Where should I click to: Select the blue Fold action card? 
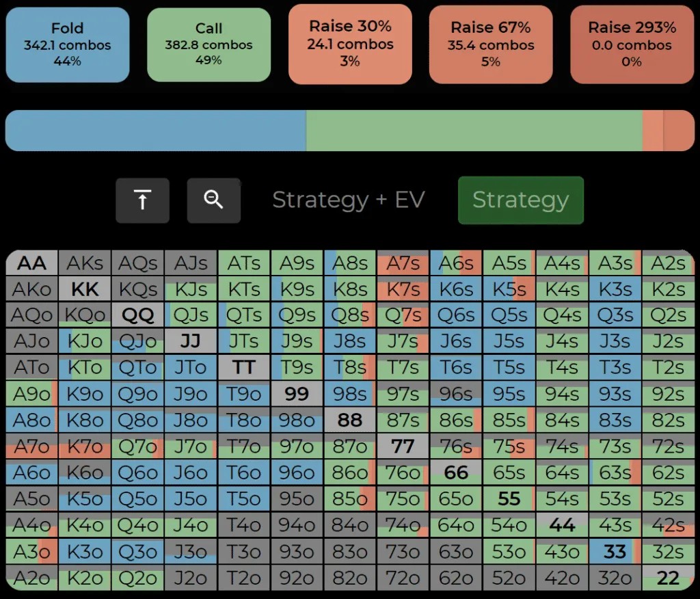pos(67,44)
